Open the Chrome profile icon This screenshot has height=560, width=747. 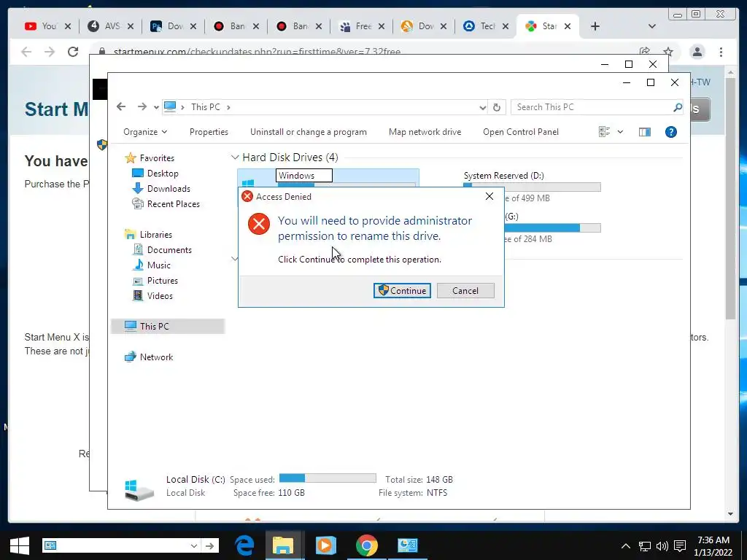tap(697, 52)
